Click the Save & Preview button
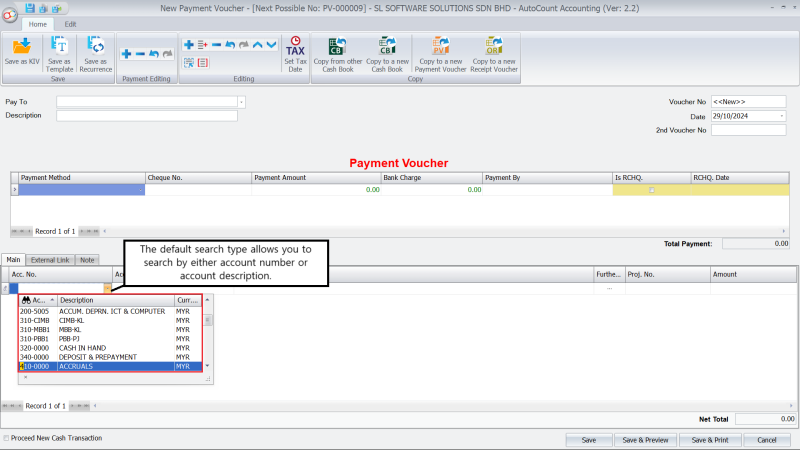Viewport: 800px width, 450px height. coord(645,440)
